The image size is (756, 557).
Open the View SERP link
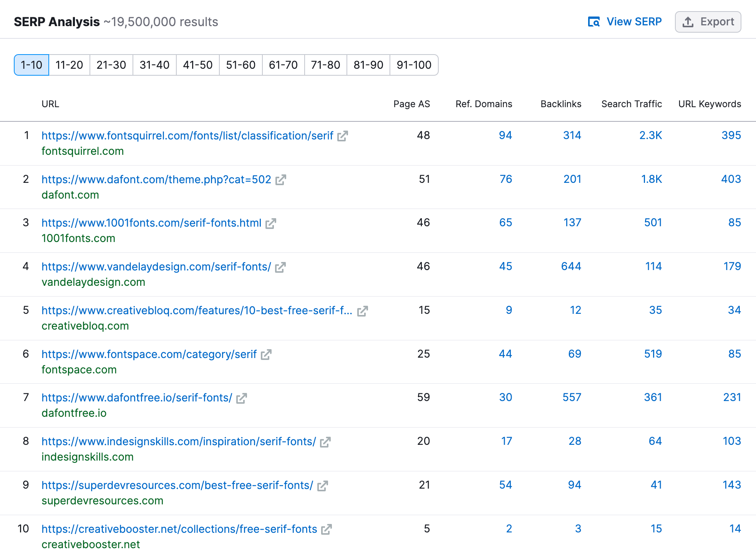[x=625, y=22]
